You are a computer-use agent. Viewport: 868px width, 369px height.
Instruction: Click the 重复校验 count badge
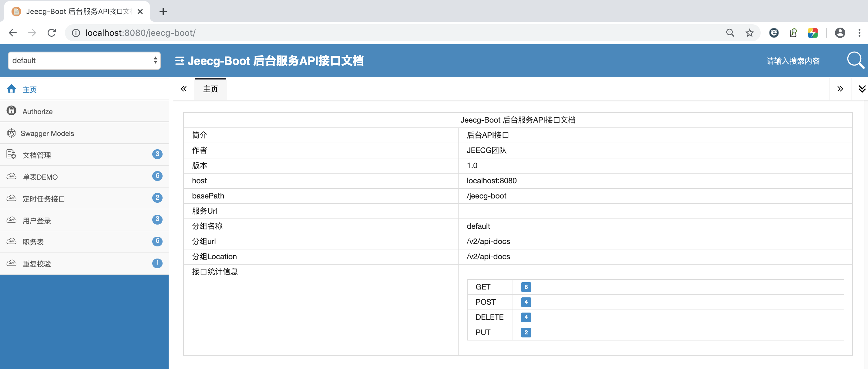pyautogui.click(x=157, y=263)
